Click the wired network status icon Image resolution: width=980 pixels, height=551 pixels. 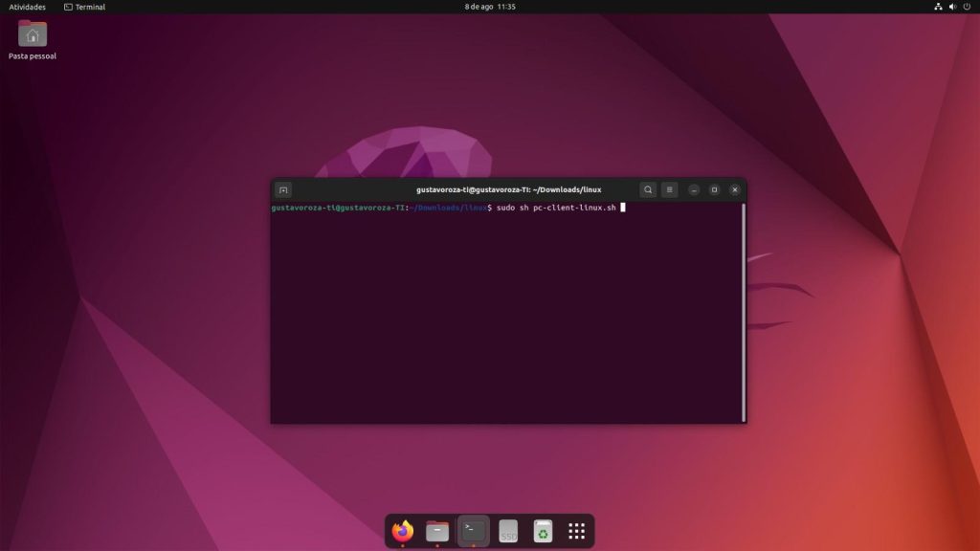[938, 7]
